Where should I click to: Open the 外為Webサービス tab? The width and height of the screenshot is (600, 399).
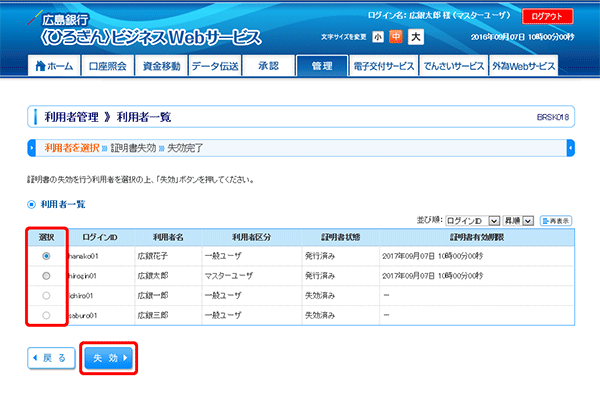pyautogui.click(x=523, y=66)
